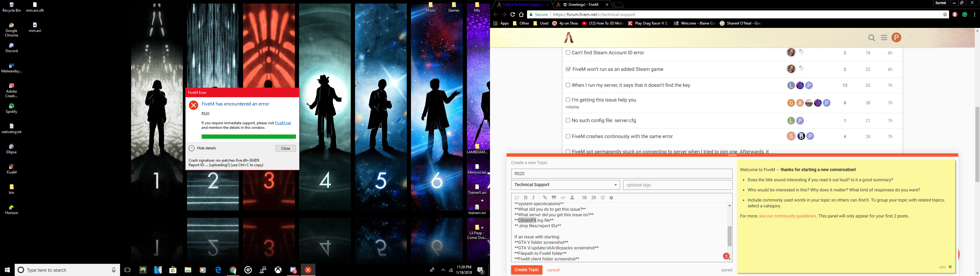Open the forum hamburger menu
Image resolution: width=980 pixels, height=276 pixels.
coord(884,37)
